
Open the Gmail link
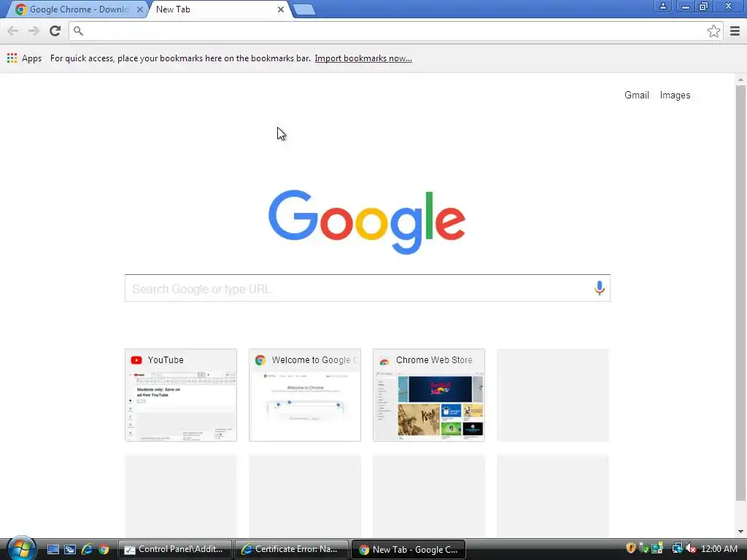coord(636,96)
